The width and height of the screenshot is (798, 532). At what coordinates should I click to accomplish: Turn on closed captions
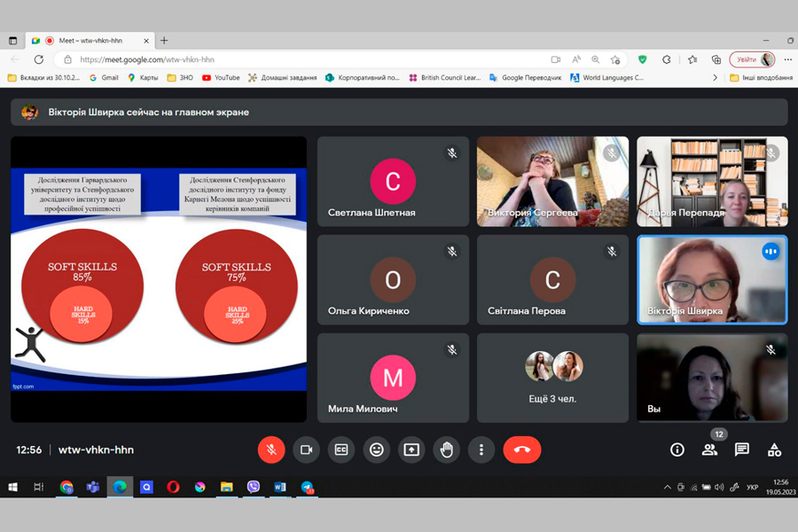(341, 450)
